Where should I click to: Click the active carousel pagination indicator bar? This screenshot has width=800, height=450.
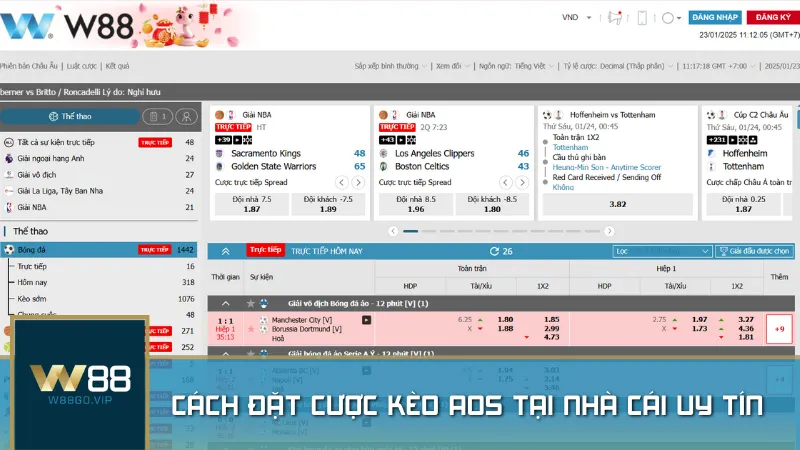point(411,231)
